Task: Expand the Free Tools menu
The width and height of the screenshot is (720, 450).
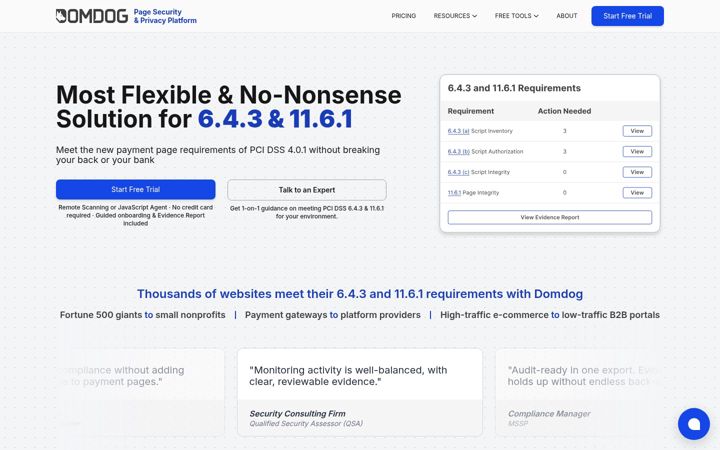Action: (x=517, y=16)
